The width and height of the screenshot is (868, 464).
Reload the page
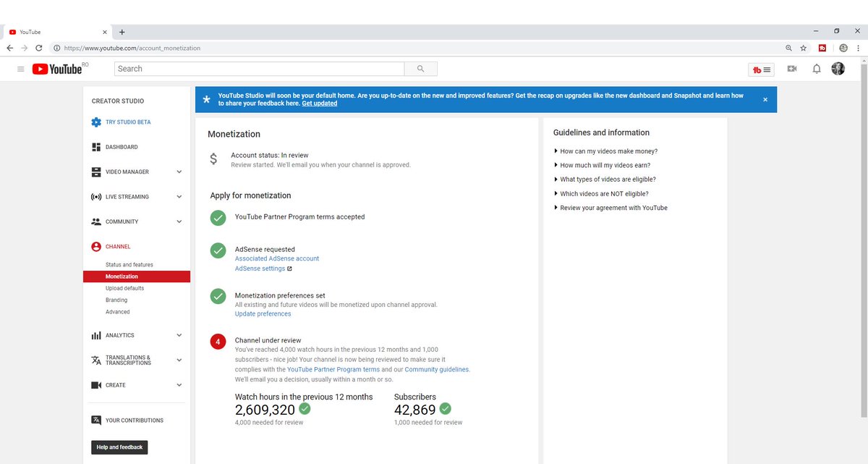tap(39, 48)
